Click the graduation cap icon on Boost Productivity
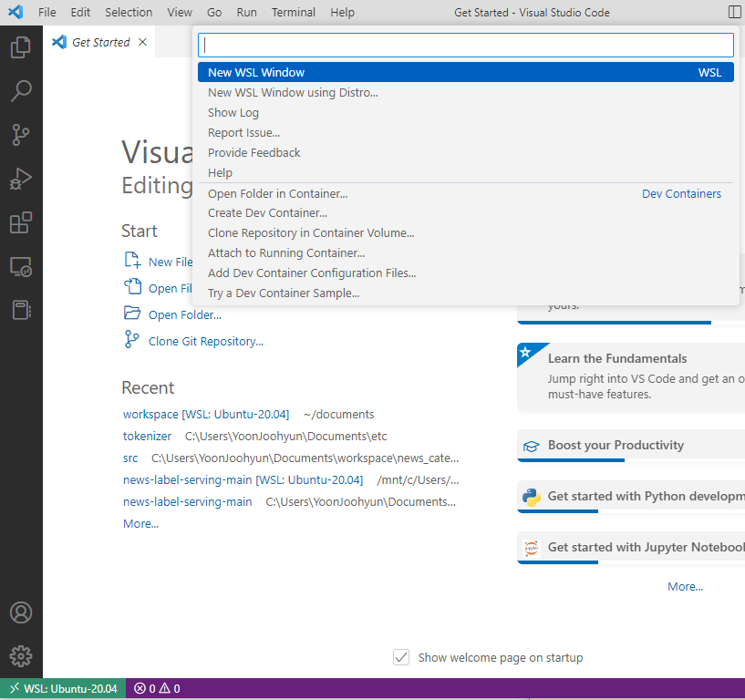The width and height of the screenshot is (745, 700). pos(532,447)
